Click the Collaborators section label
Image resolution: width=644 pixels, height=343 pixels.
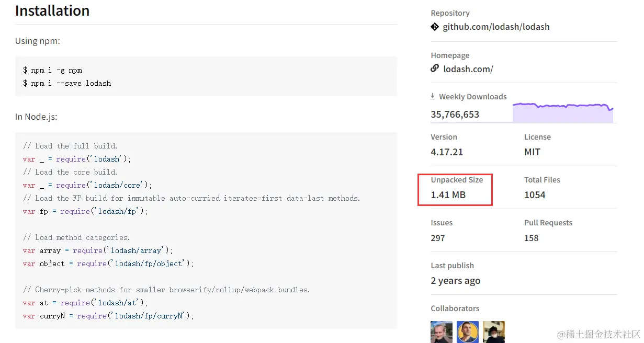tap(455, 308)
